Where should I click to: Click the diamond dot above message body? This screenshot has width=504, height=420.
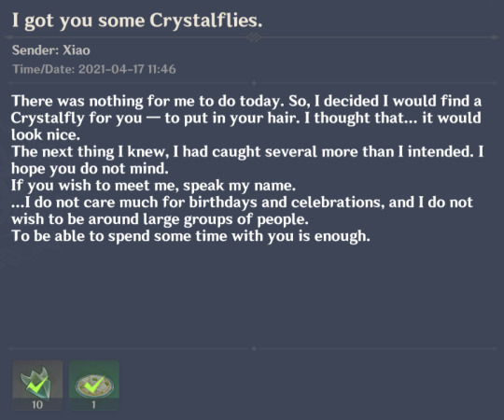point(254,83)
